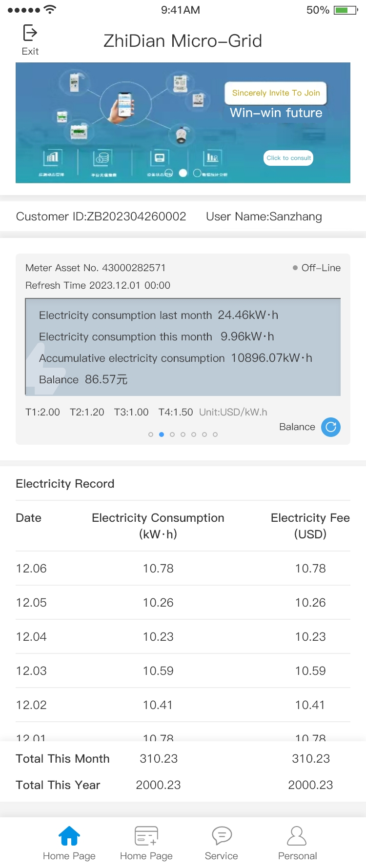Screen dimensions: 366x868
Task: Select the third meter card page dot
Action: [172, 434]
